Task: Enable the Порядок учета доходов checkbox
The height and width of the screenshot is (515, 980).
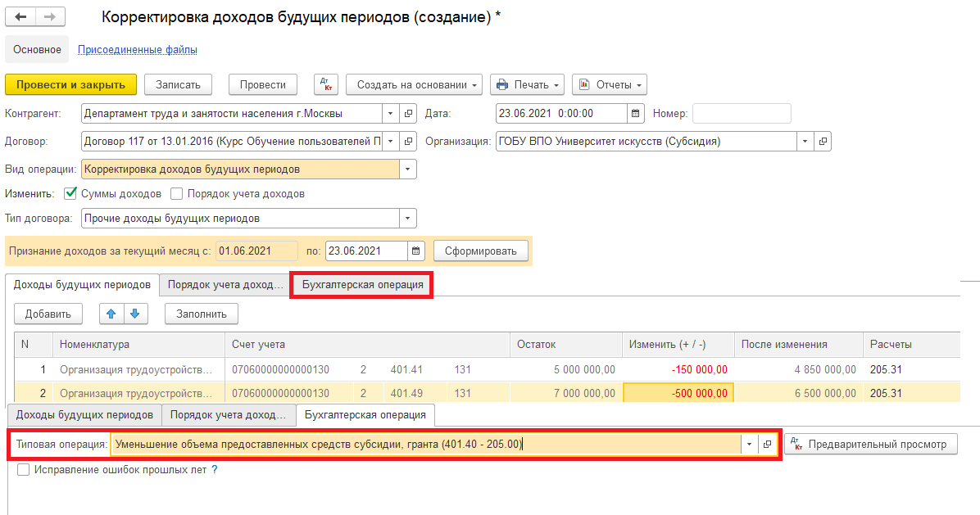Action: [x=177, y=194]
